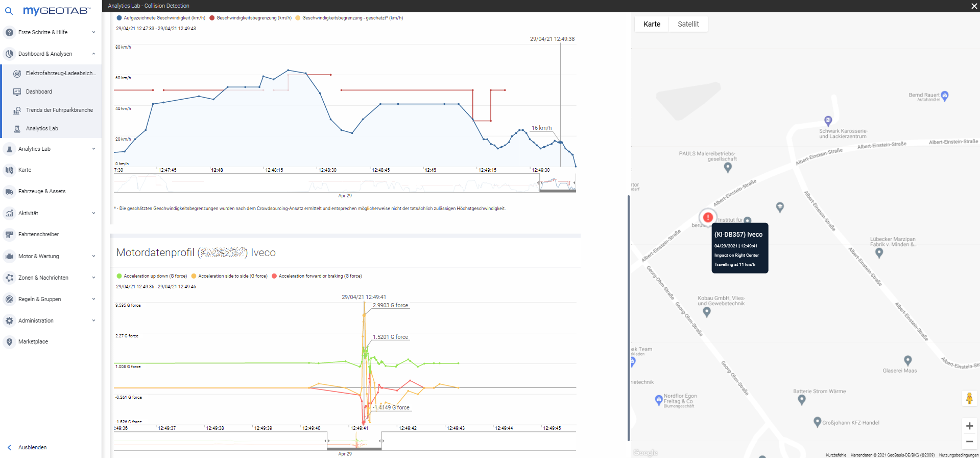This screenshot has width=980, height=458.
Task: Click the red collision alert marker
Action: tap(708, 217)
